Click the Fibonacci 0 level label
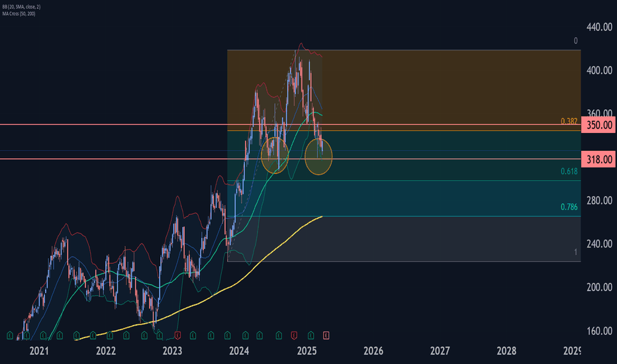The image size is (617, 364). click(x=576, y=41)
